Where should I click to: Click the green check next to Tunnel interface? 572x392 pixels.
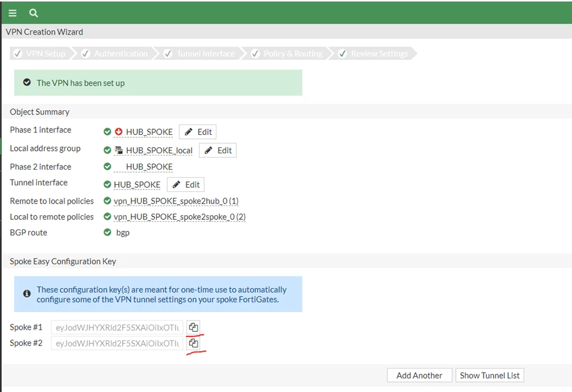coord(107,184)
